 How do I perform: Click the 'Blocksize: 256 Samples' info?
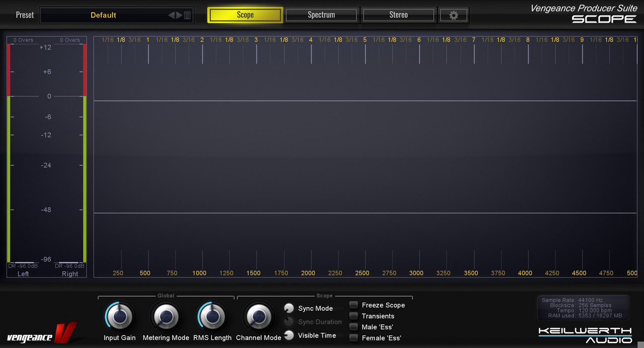pyautogui.click(x=581, y=305)
